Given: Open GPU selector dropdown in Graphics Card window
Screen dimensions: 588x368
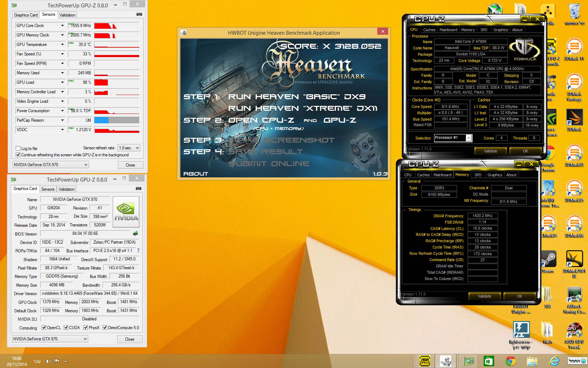Looking at the screenshot, I should (x=50, y=339).
